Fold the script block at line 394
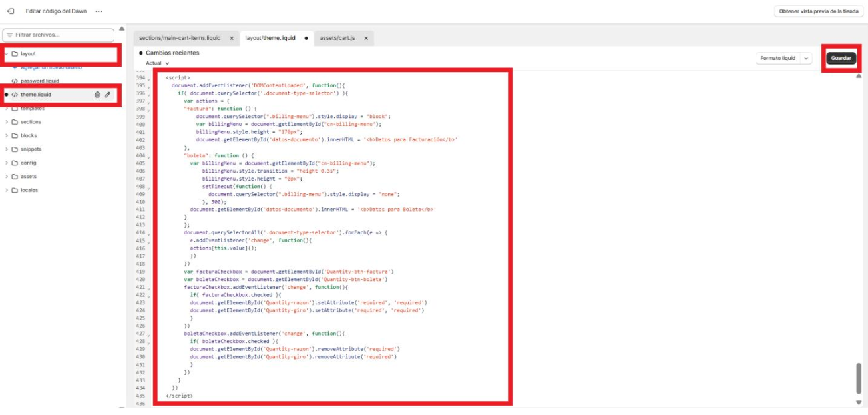This screenshot has width=868, height=415. pos(149,79)
